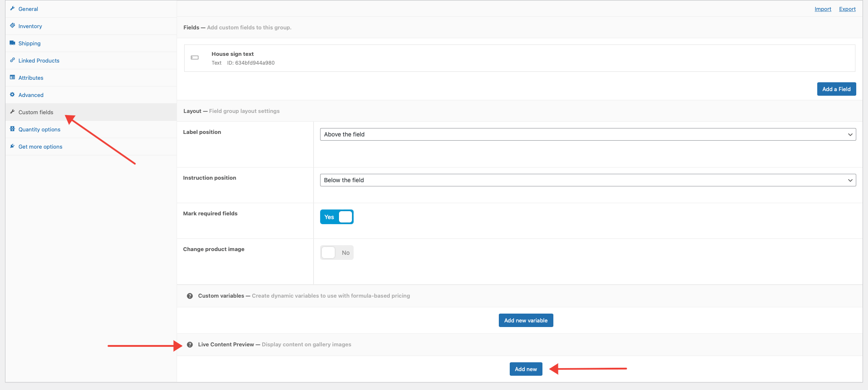
Task: Click the Linked Products chain icon
Action: (13, 60)
